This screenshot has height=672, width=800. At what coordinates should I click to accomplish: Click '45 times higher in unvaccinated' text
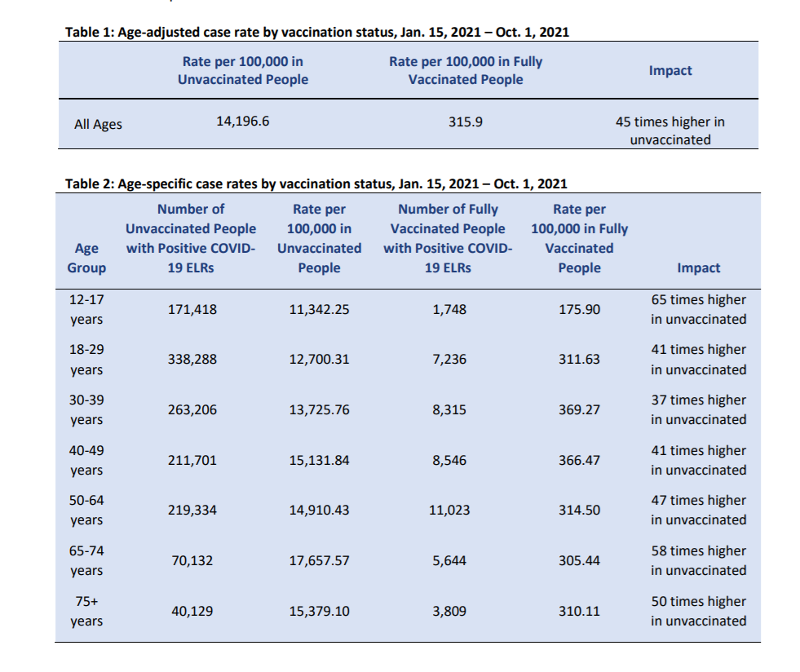pyautogui.click(x=670, y=130)
